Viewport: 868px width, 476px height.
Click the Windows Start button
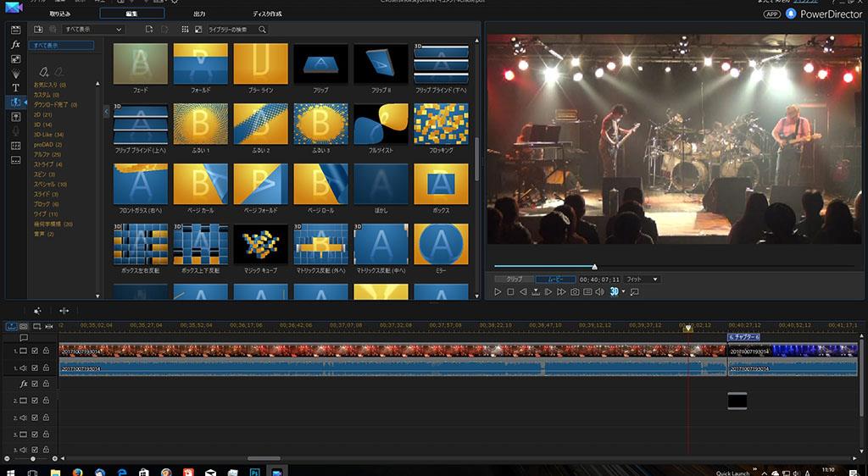click(10, 472)
